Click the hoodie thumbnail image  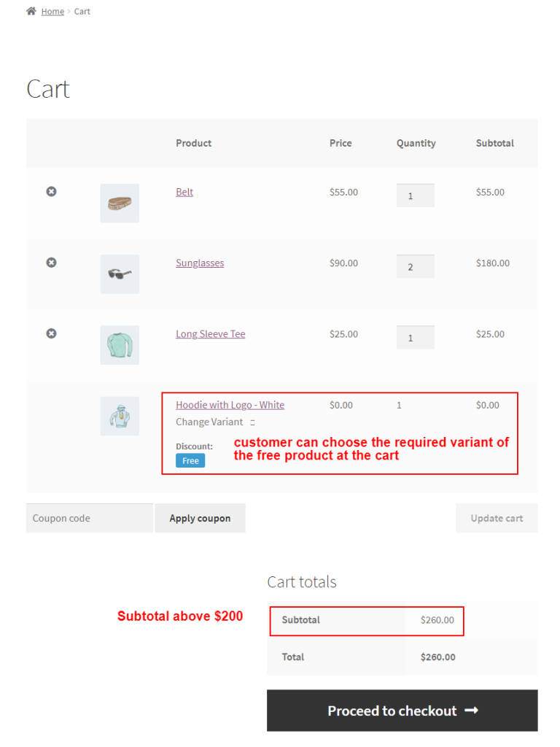(x=119, y=416)
